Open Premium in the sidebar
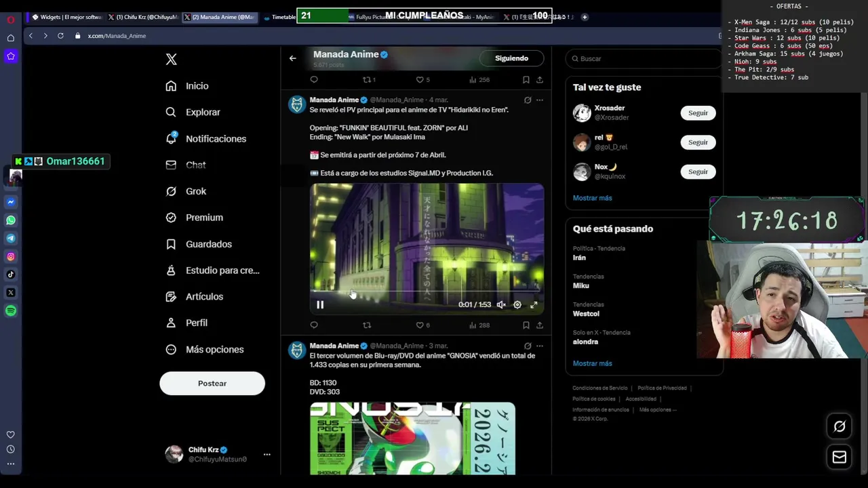This screenshot has height=488, width=868. click(x=194, y=218)
